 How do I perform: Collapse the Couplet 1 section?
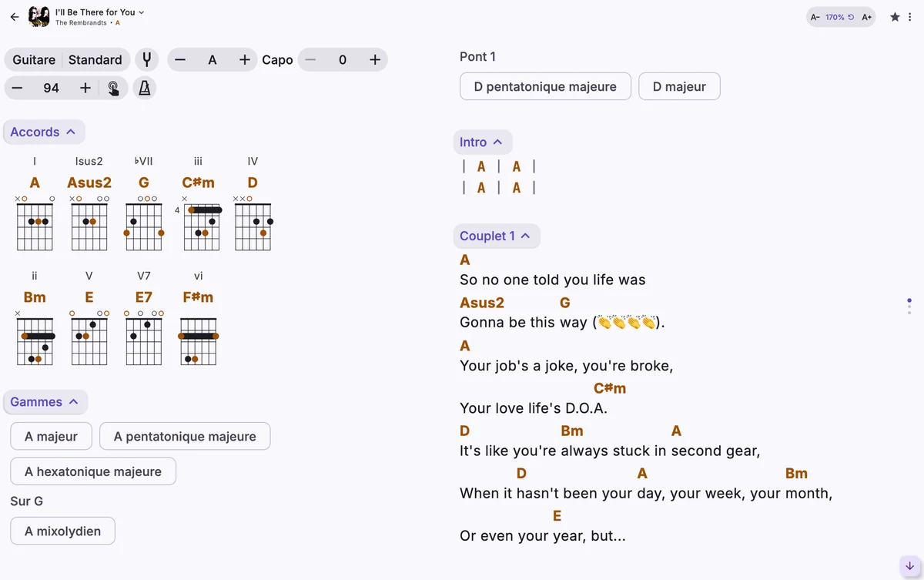[x=496, y=236]
